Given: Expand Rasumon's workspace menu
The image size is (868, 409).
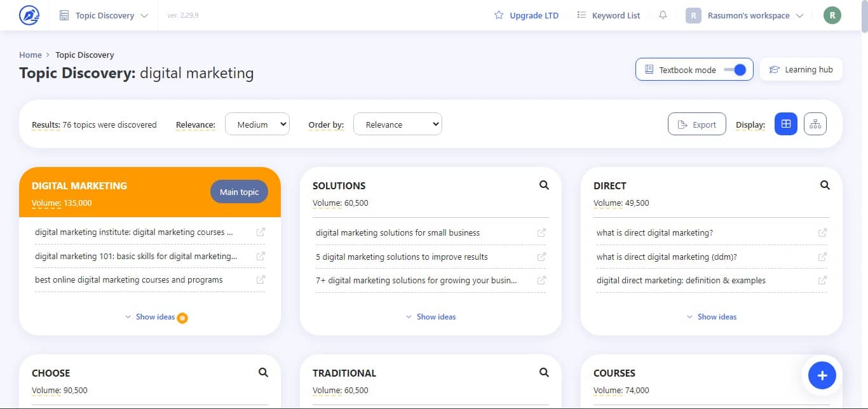Looking at the screenshot, I should coord(745,15).
